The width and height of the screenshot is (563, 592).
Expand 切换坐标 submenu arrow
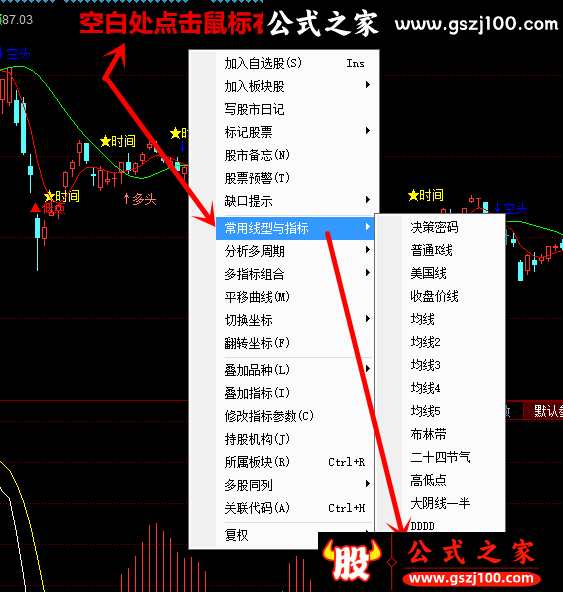[368, 319]
